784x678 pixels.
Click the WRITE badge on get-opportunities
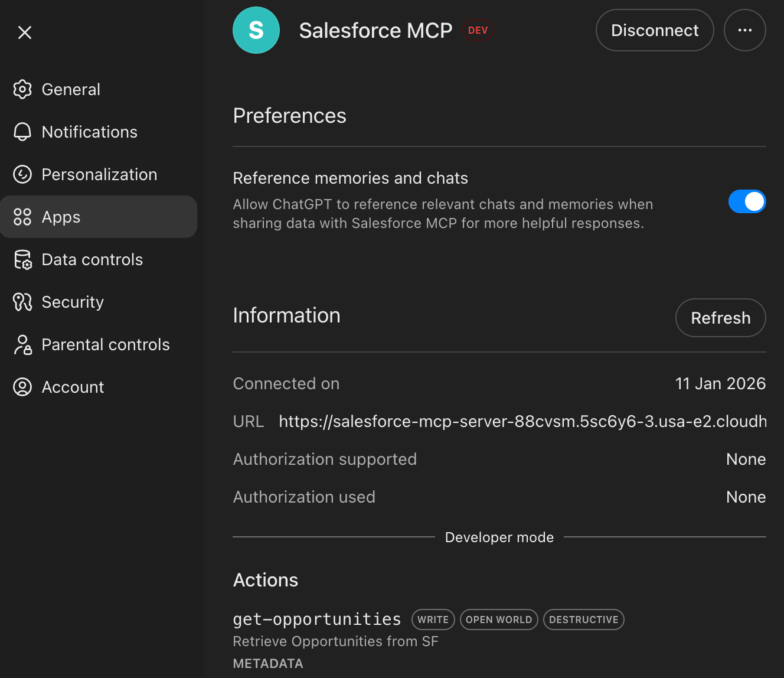(x=433, y=619)
